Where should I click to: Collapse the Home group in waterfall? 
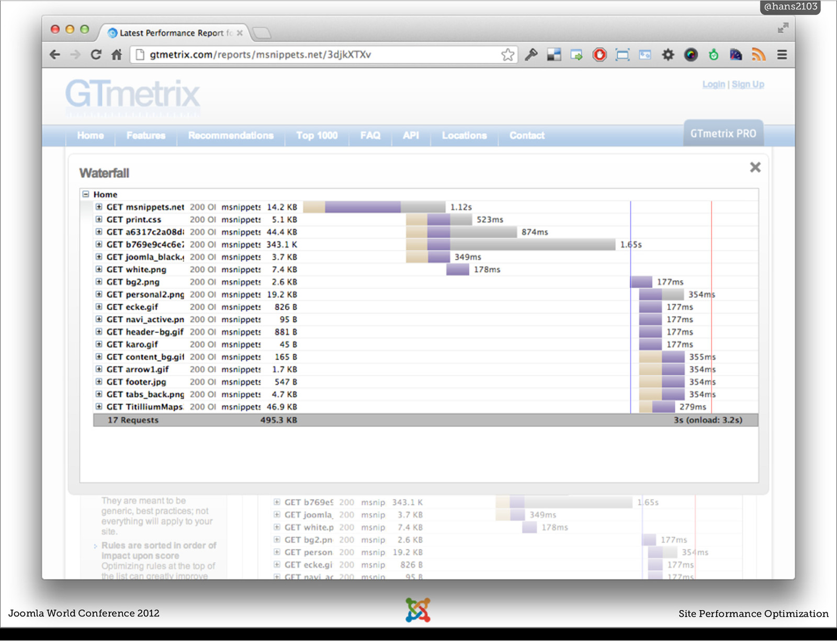coord(86,194)
